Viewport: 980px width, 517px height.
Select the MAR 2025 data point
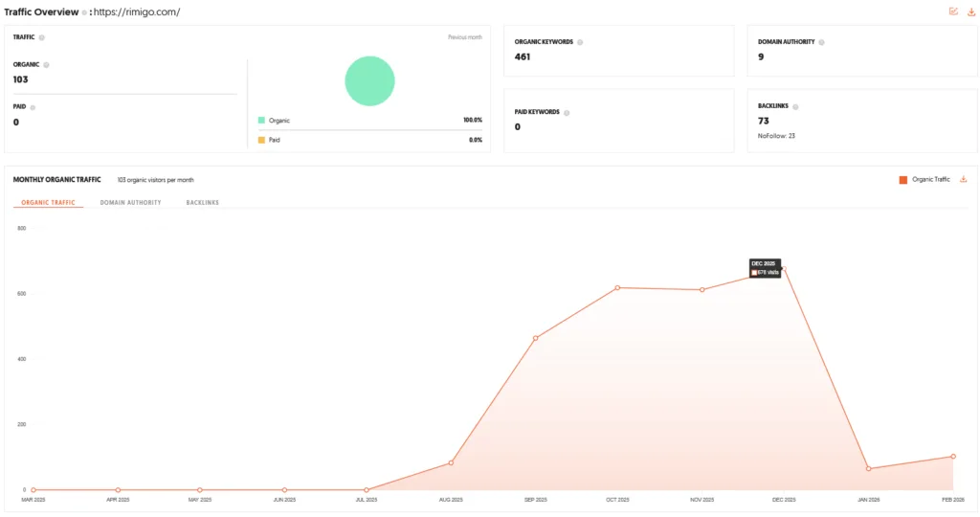tap(33, 489)
